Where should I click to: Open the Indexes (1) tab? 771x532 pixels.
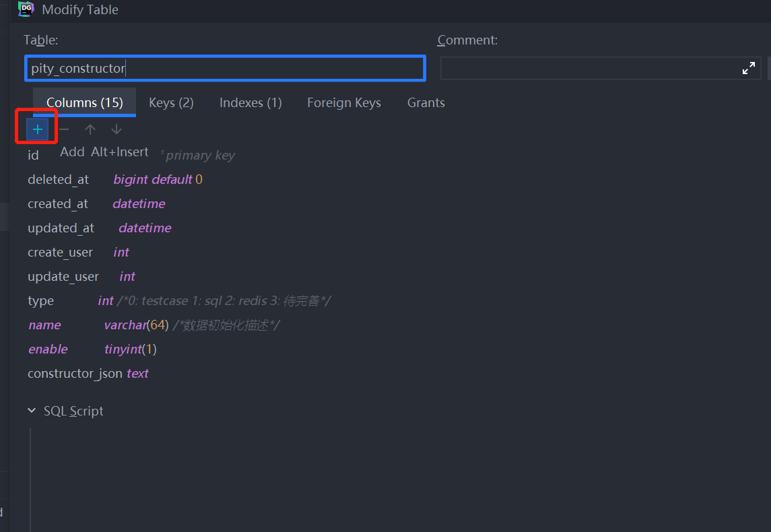[250, 103]
